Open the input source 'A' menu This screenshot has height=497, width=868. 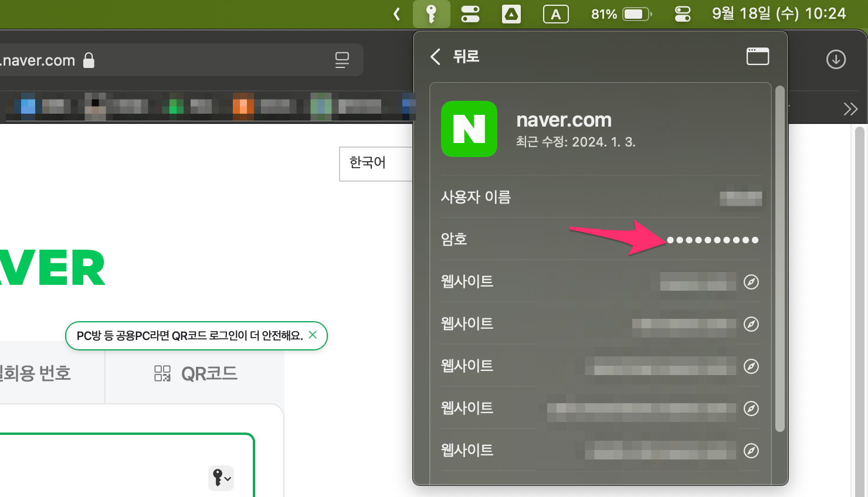pyautogui.click(x=556, y=14)
